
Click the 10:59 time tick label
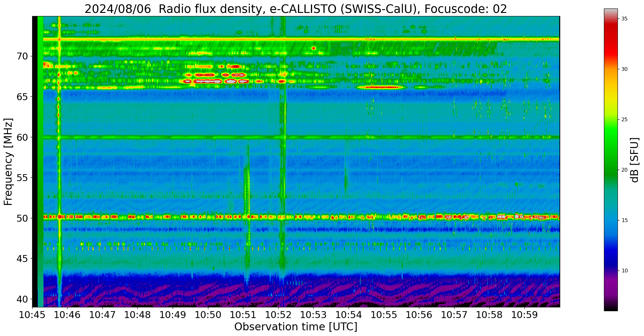pyautogui.click(x=525, y=315)
